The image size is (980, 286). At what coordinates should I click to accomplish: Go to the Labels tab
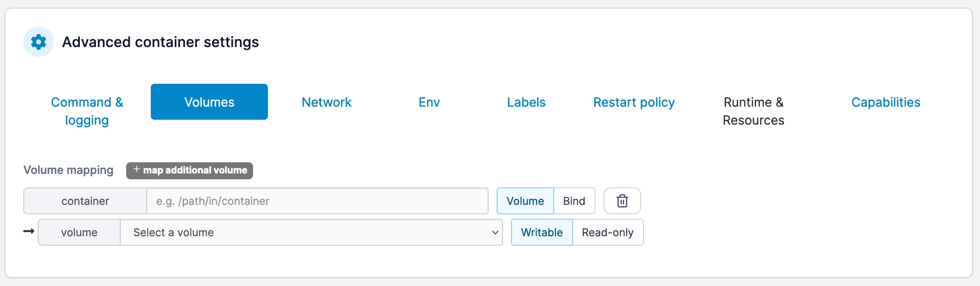coord(526,102)
